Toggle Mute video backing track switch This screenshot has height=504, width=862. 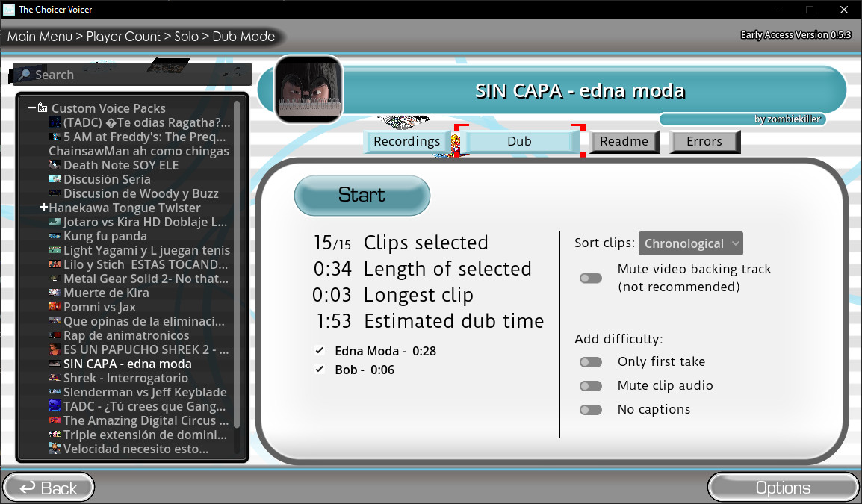tap(591, 278)
